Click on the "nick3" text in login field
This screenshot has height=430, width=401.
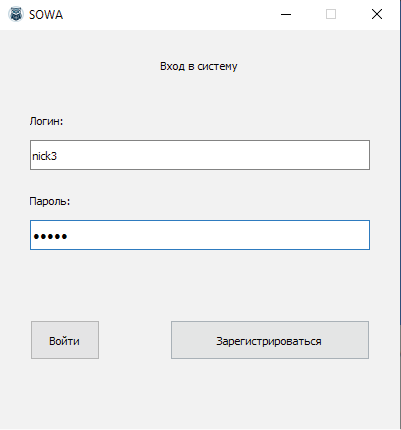pos(44,156)
